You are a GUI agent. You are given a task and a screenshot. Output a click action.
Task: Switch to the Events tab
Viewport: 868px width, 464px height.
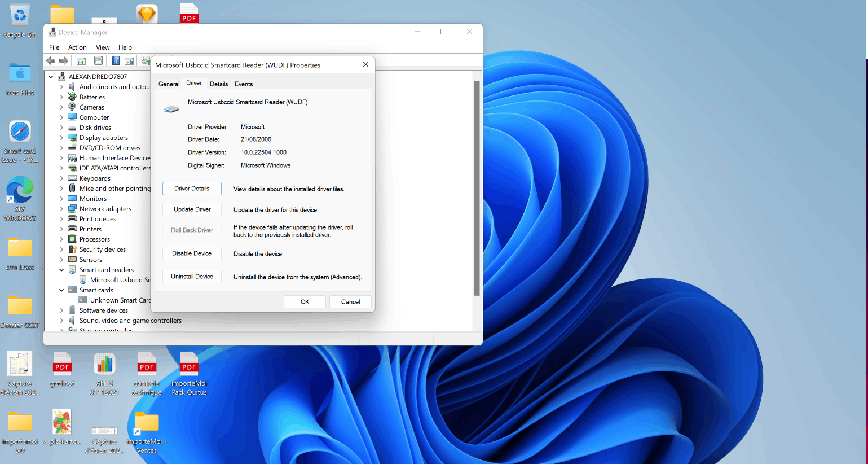pyautogui.click(x=244, y=84)
